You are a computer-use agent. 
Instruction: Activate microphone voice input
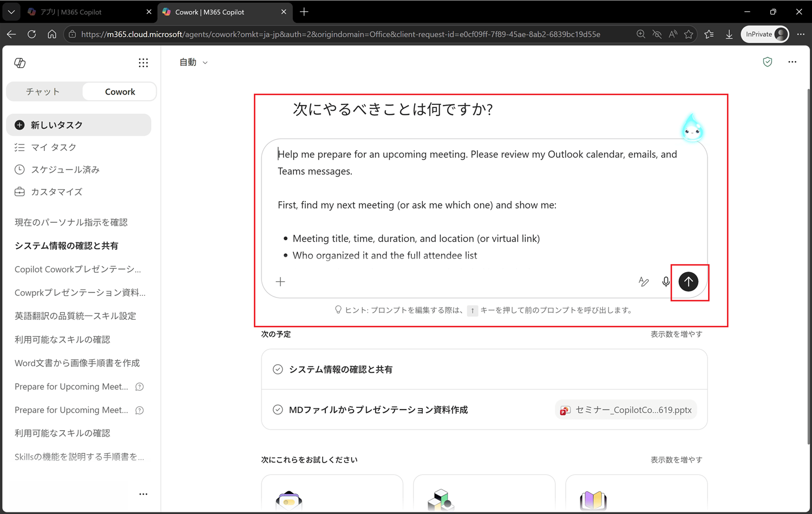click(666, 281)
